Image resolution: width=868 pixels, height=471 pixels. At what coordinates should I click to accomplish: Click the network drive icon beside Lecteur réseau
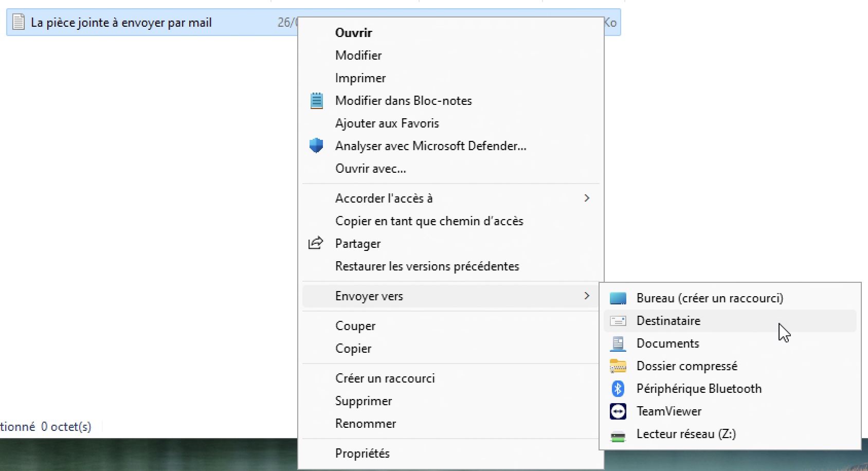click(x=618, y=434)
